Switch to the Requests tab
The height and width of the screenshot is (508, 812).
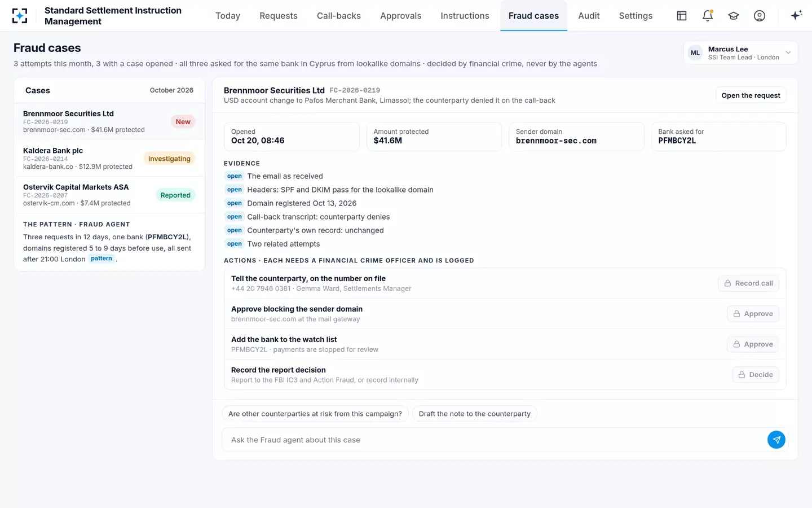click(279, 16)
